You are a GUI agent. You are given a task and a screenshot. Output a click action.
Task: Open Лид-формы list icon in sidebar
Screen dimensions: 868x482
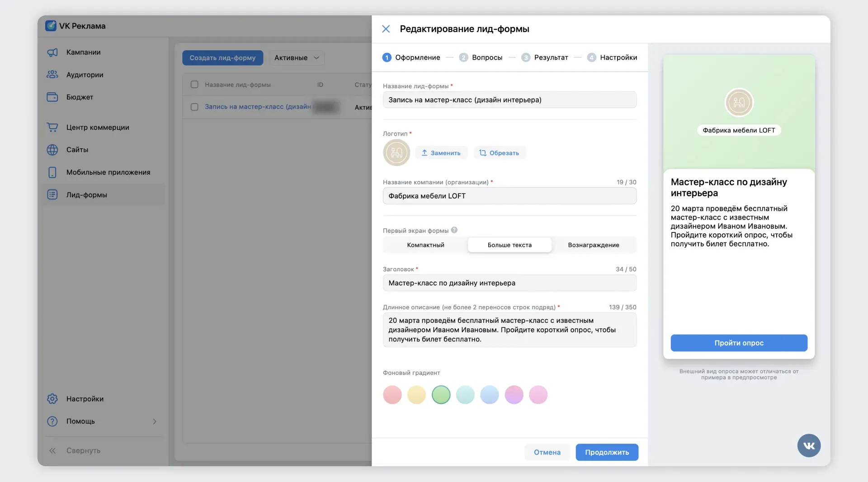(x=52, y=195)
